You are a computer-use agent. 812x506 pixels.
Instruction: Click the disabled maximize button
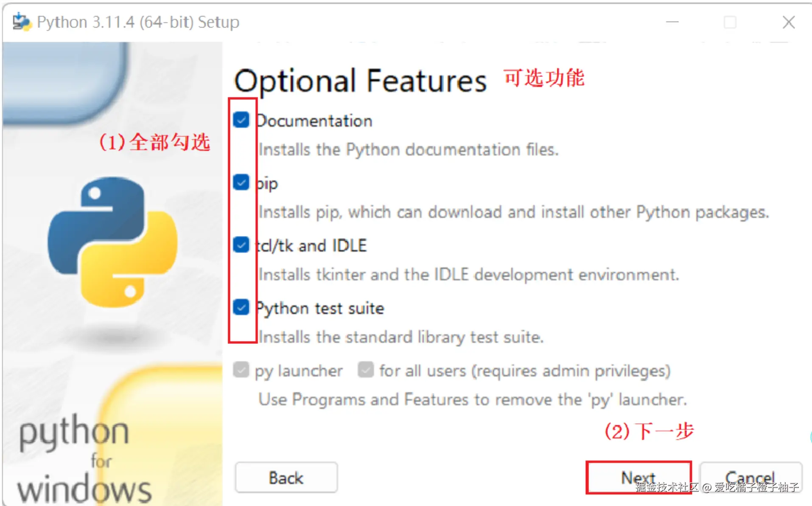click(730, 22)
